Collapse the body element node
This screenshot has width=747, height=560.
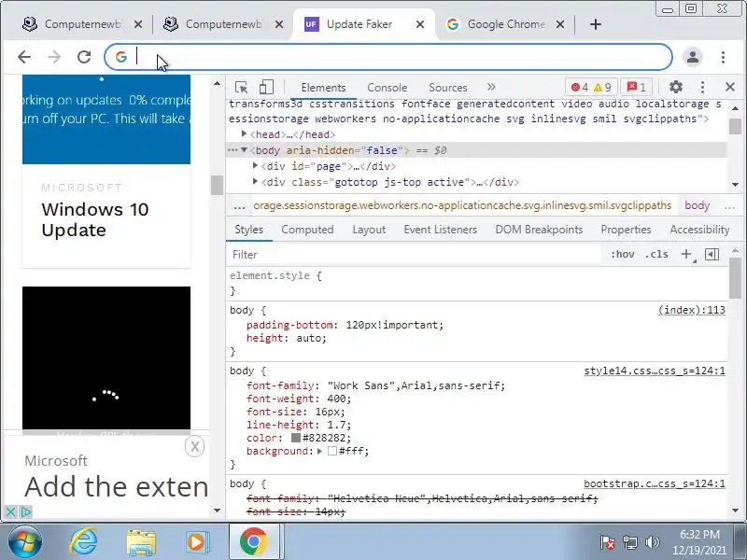pos(244,150)
